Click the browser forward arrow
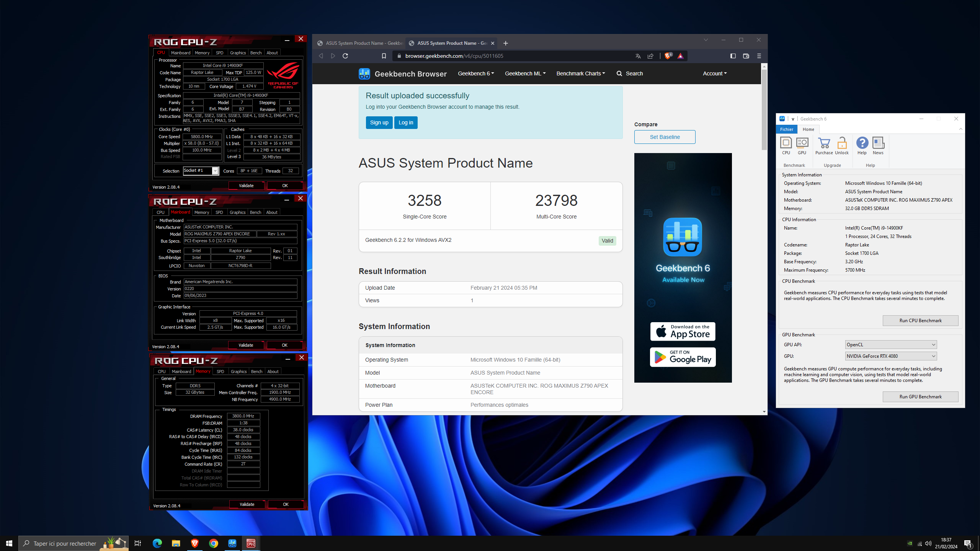 [x=333, y=56]
